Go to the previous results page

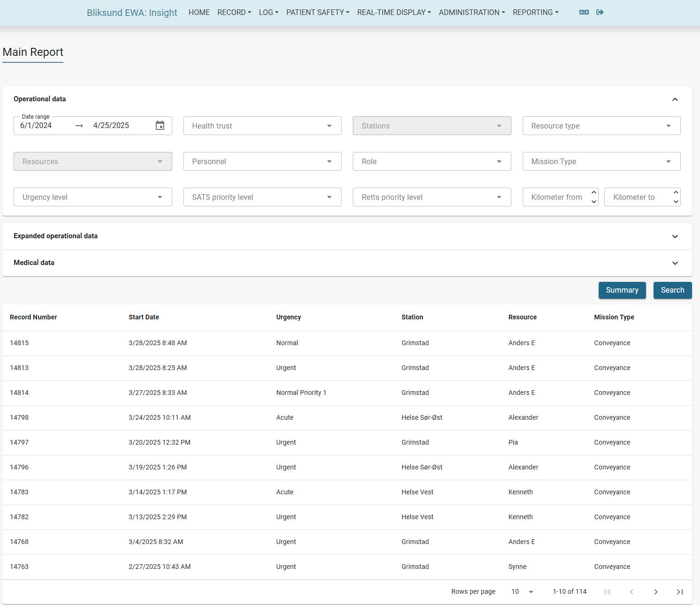[x=632, y=592]
